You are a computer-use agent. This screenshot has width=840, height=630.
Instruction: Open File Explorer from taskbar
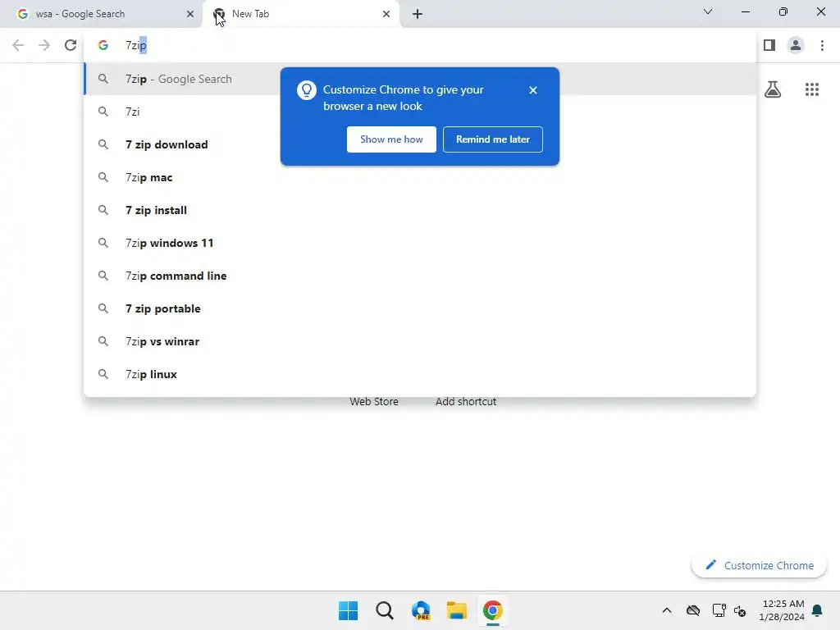(456, 610)
